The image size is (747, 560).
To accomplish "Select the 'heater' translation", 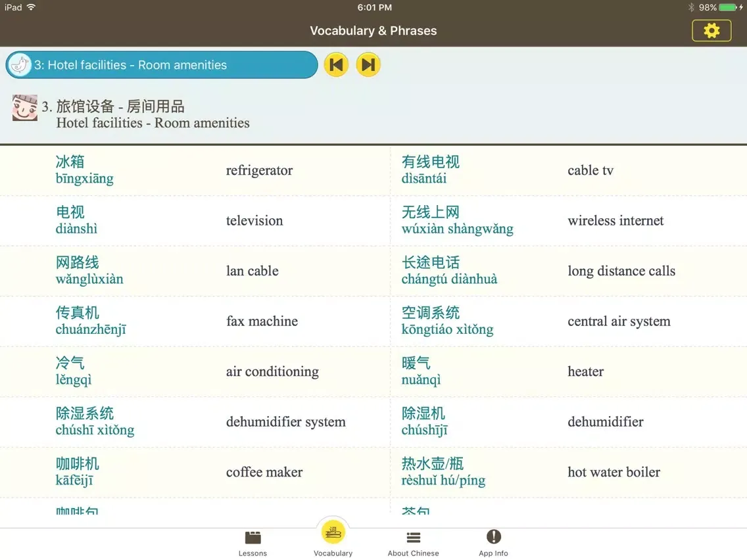I will click(x=585, y=371).
